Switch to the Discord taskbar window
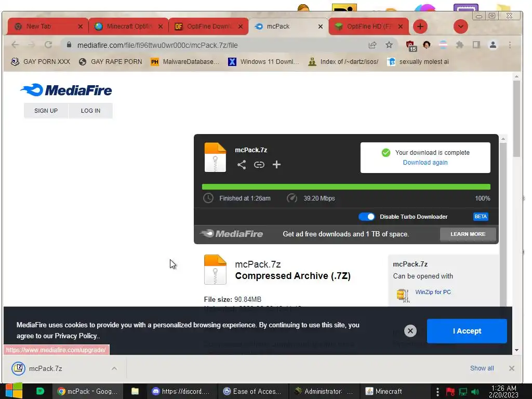 click(181, 391)
